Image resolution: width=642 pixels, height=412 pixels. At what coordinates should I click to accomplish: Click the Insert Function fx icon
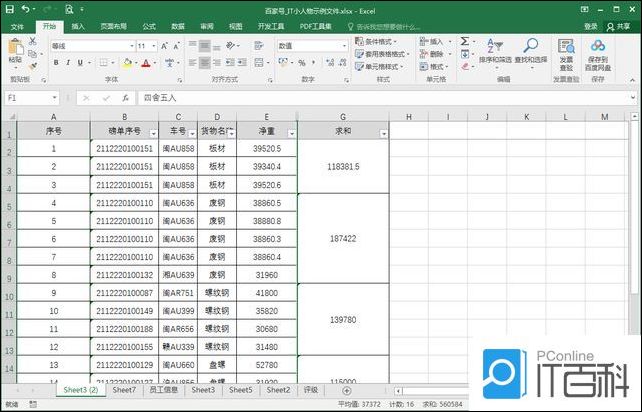(x=126, y=98)
